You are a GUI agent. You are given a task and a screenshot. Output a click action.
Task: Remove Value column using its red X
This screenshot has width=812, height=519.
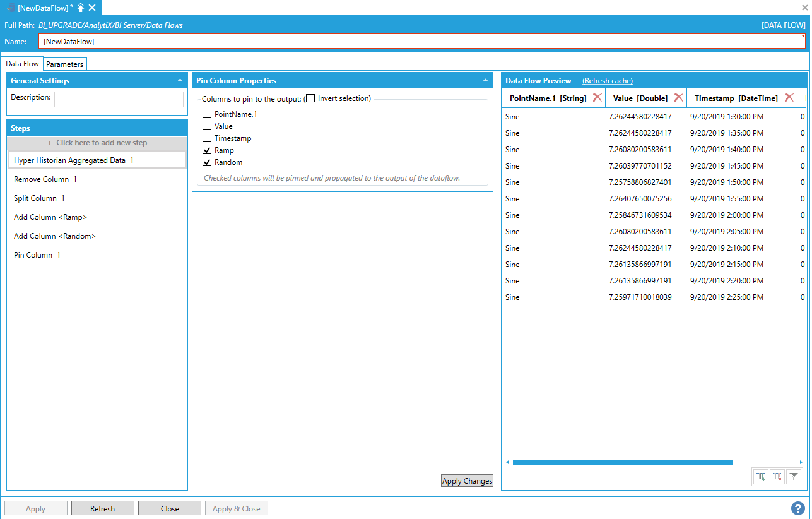[x=678, y=98]
